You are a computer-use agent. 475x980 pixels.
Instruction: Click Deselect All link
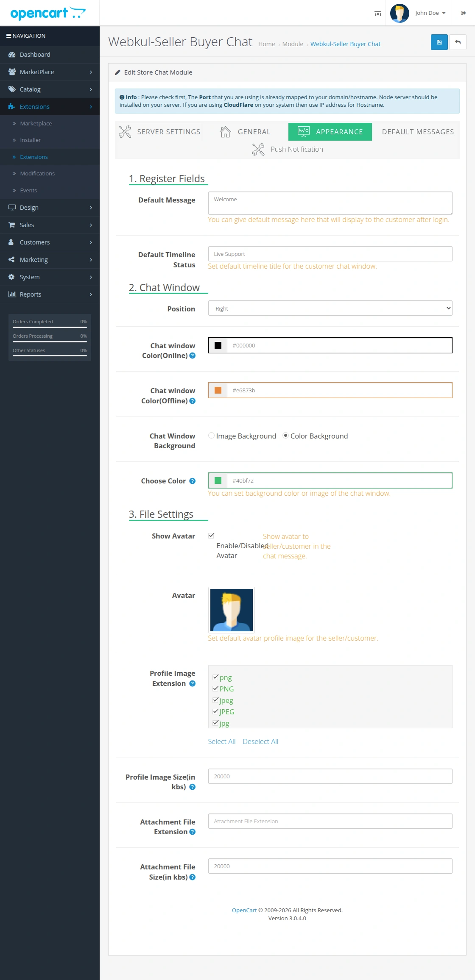[260, 741]
